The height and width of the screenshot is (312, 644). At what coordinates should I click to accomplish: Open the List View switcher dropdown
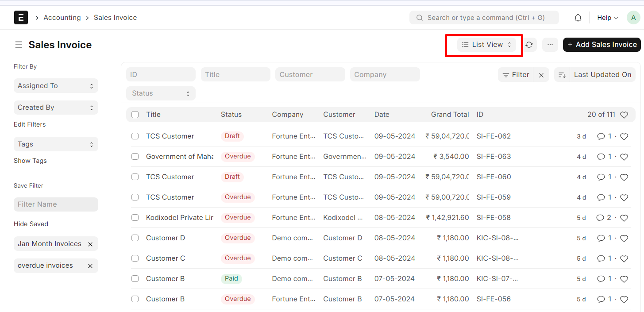(486, 45)
